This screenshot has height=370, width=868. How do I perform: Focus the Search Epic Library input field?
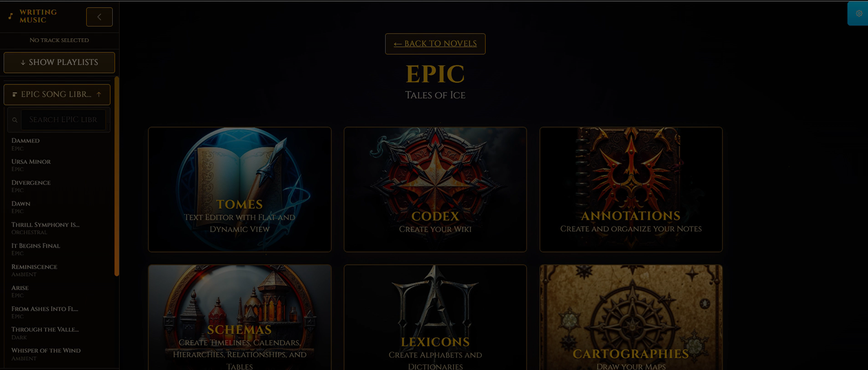[63, 120]
